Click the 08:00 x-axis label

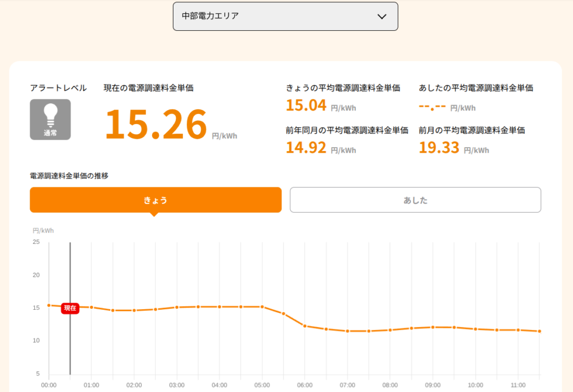pyautogui.click(x=390, y=385)
